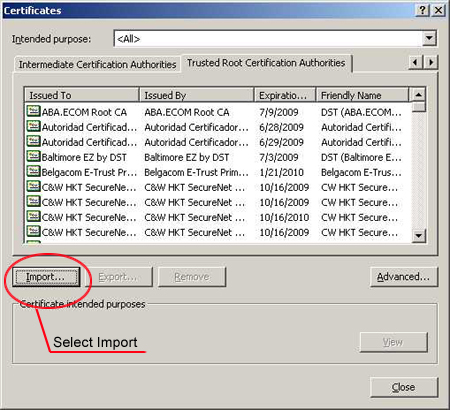450x410 pixels.
Task: Sort by the Issued To column header
Action: (81, 95)
